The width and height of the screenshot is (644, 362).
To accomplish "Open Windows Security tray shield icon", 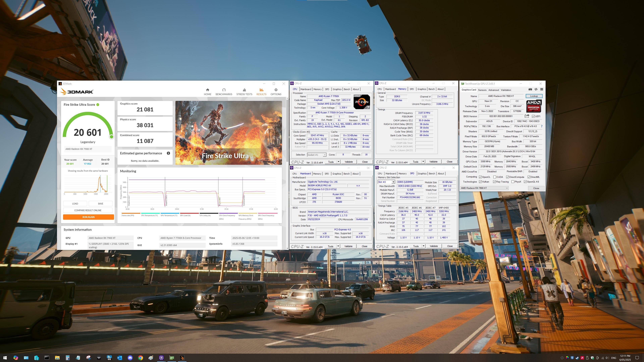I will point(592,358).
